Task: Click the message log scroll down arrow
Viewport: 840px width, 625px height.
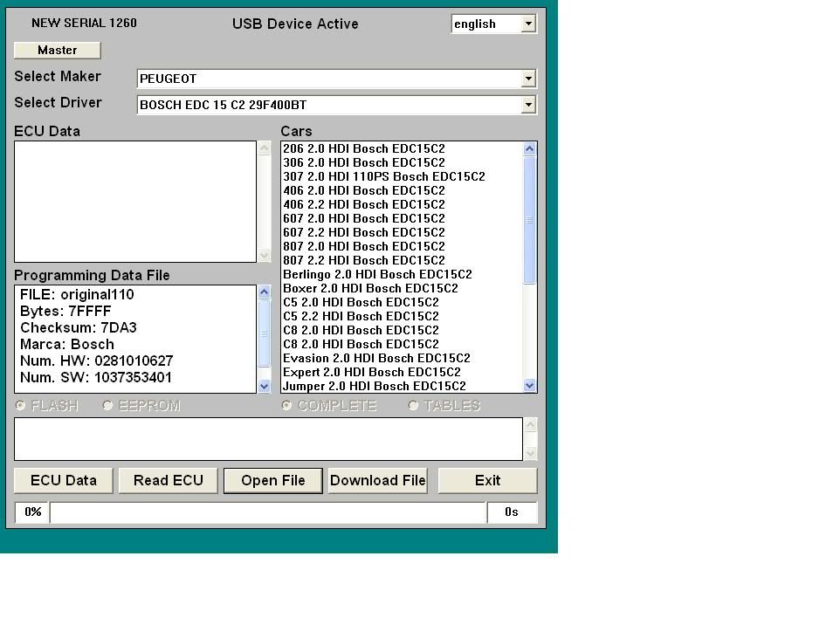Action: [x=530, y=453]
